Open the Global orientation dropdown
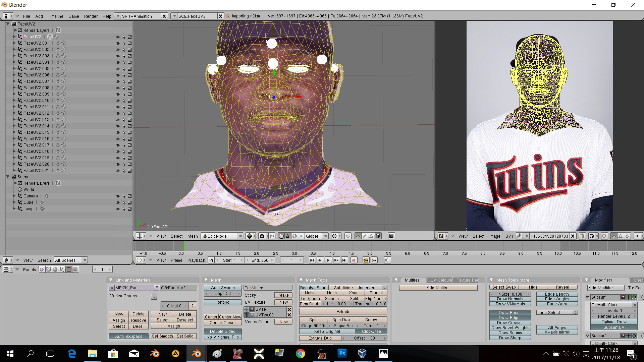Screen dimensions: 644x362 (x=316, y=236)
